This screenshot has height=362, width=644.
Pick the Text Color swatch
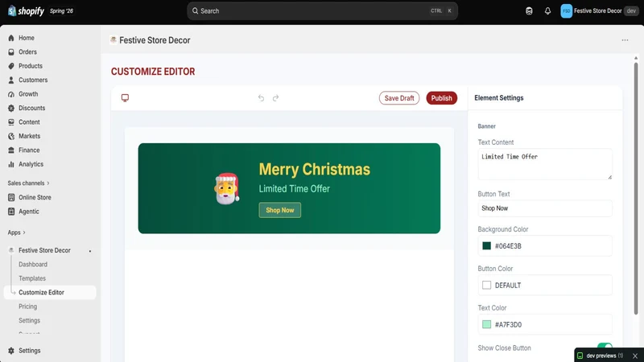coord(487,324)
